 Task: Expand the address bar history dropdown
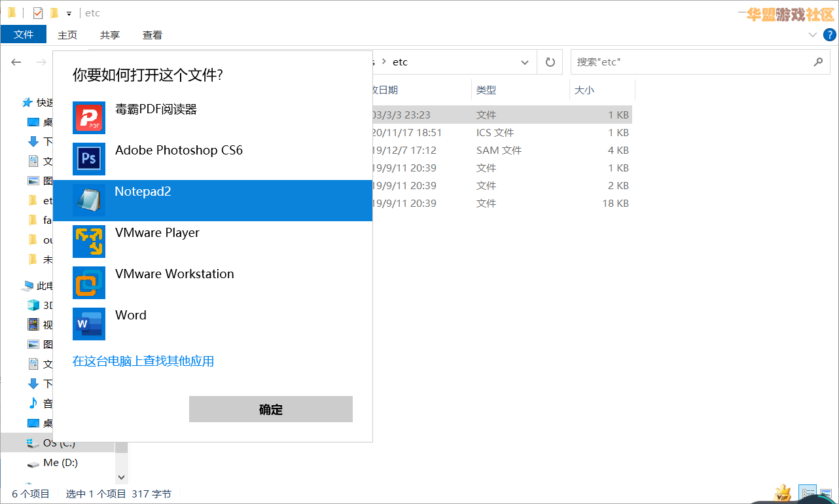coord(525,62)
